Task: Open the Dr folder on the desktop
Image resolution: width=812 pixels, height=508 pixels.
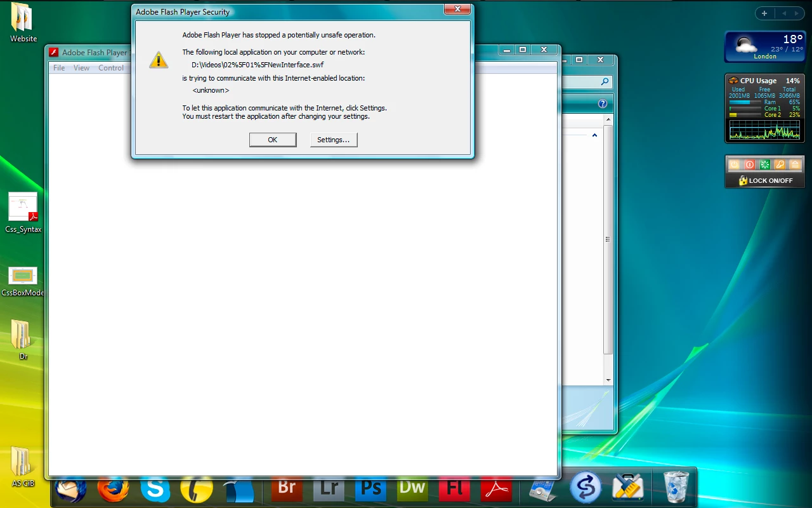Action: coord(22,340)
